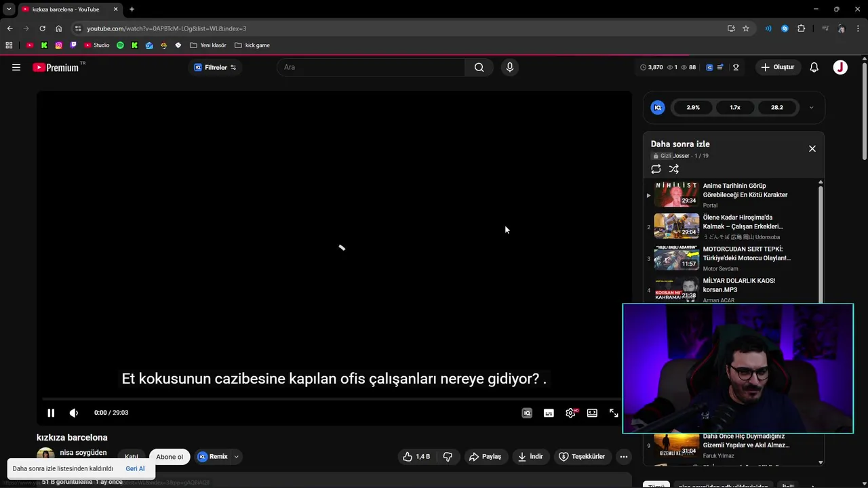Install app icon in address bar

click(731, 28)
